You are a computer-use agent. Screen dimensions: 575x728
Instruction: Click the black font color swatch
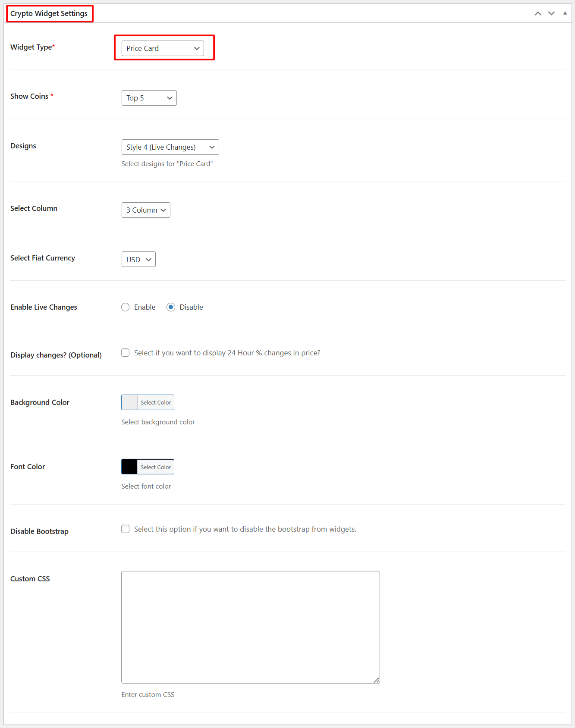[129, 467]
